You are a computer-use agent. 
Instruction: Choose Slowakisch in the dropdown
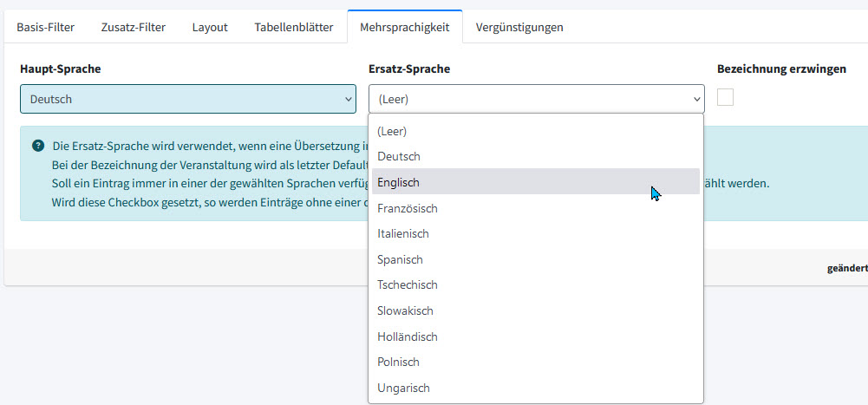[x=536, y=311]
